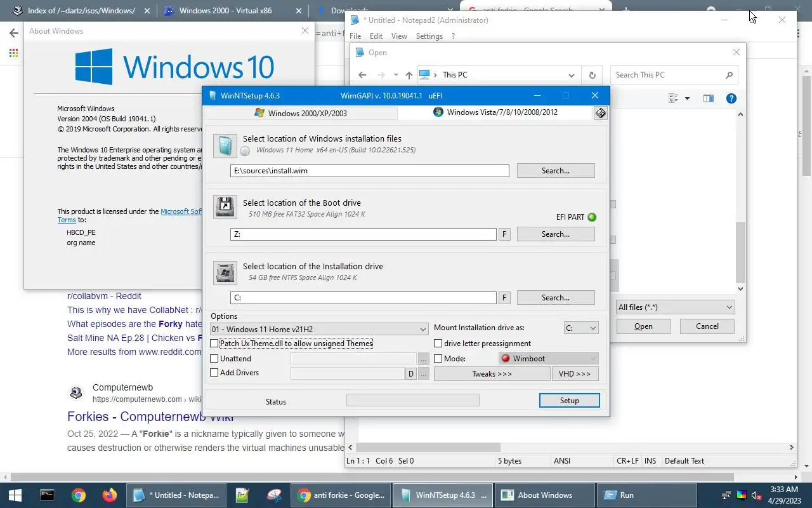The image size is (812, 508).
Task: Open the Windows Start menu
Action: (15, 495)
